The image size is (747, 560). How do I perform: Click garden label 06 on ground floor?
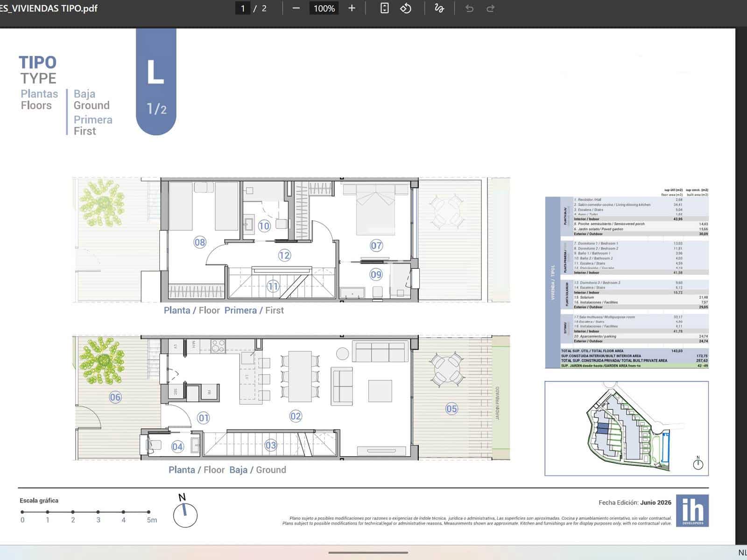click(x=115, y=398)
